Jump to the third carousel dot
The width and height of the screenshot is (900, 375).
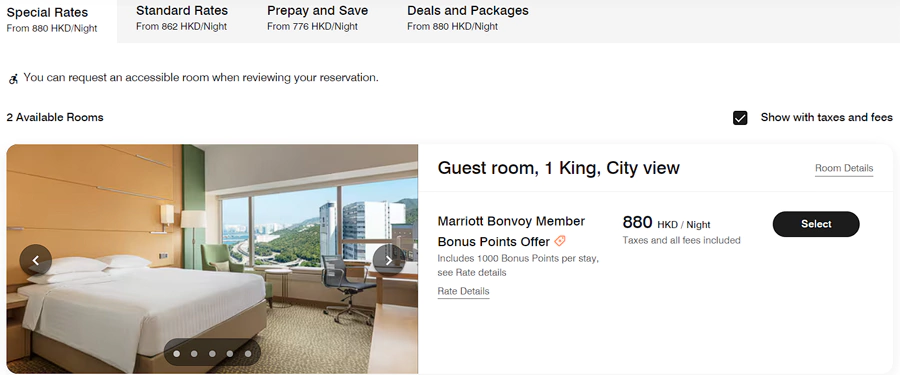[x=212, y=354]
